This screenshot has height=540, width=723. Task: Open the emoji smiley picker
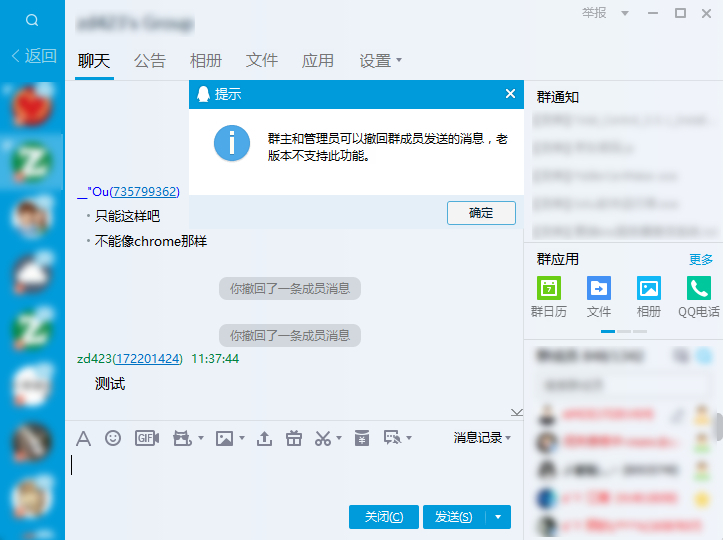click(x=113, y=438)
